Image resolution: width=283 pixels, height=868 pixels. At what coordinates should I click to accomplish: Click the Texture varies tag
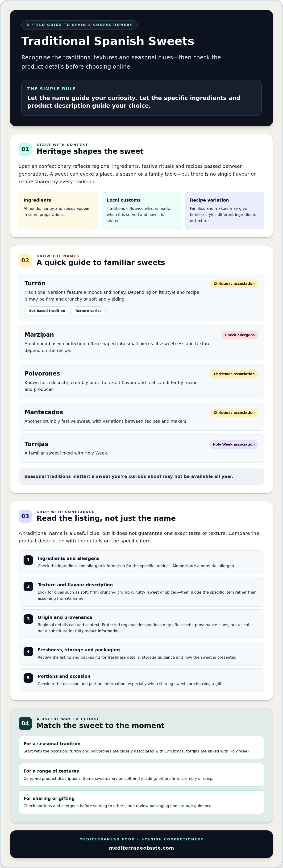[x=88, y=311]
